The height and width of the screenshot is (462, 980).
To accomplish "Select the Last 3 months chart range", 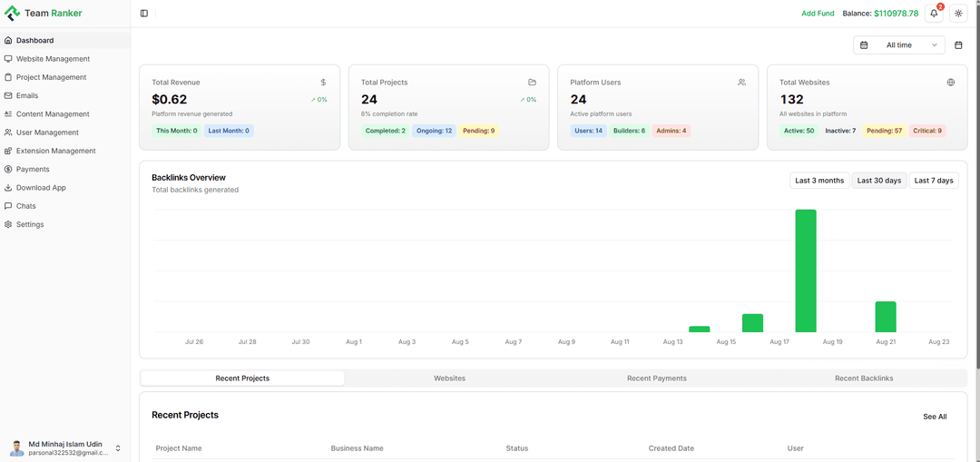I will coord(819,181).
